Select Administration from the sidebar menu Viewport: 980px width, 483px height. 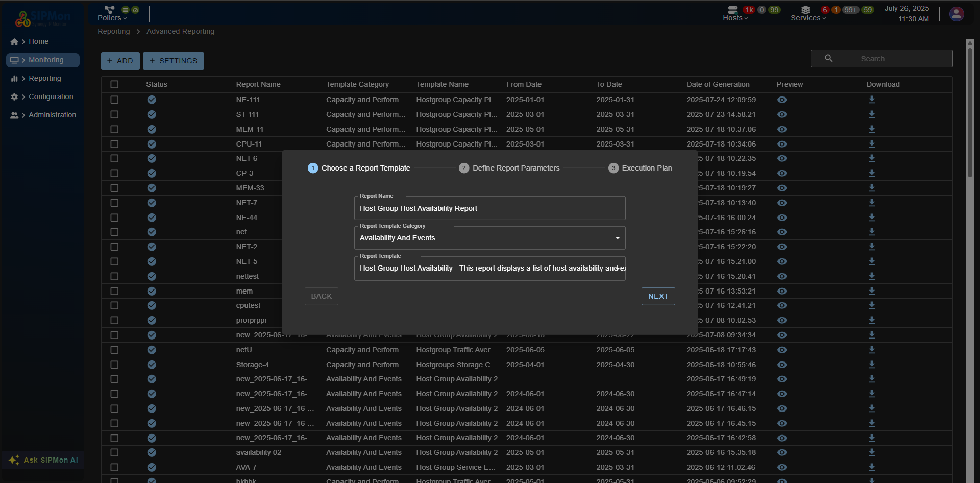point(52,115)
